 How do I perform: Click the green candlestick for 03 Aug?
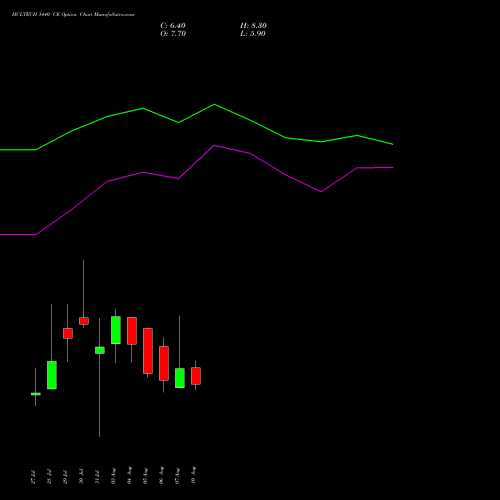pos(116,330)
